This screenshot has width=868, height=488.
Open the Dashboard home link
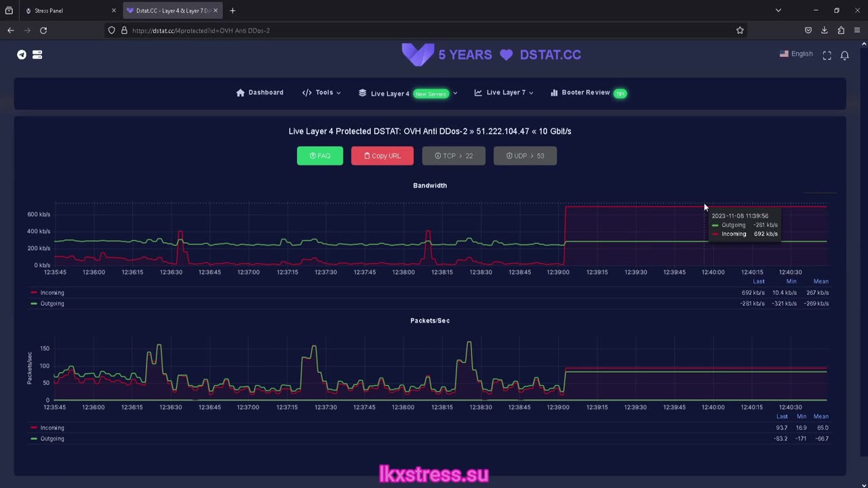click(260, 93)
